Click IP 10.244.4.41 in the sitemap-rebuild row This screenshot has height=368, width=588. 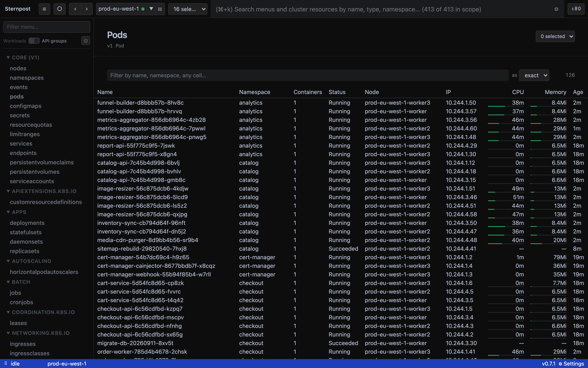click(x=461, y=248)
